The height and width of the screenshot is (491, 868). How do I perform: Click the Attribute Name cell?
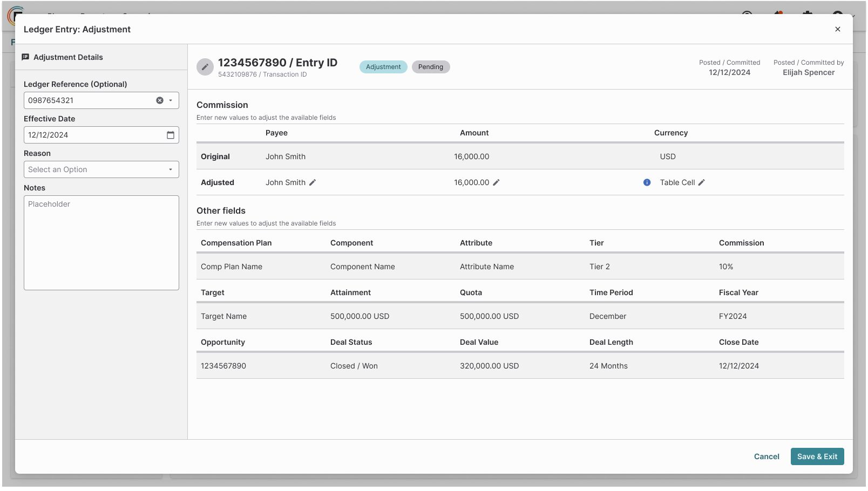point(487,267)
